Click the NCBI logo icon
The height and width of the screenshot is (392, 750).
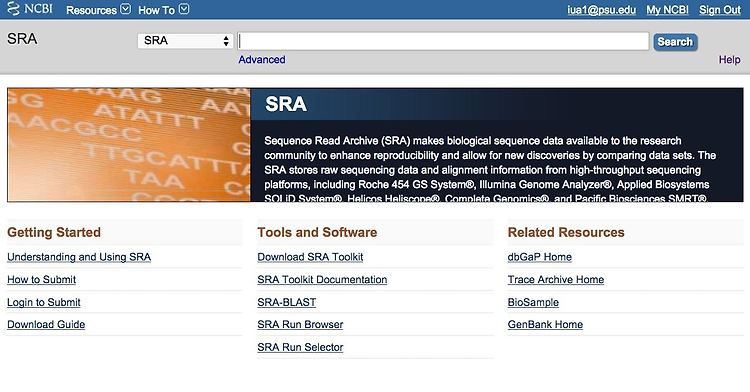[30, 9]
